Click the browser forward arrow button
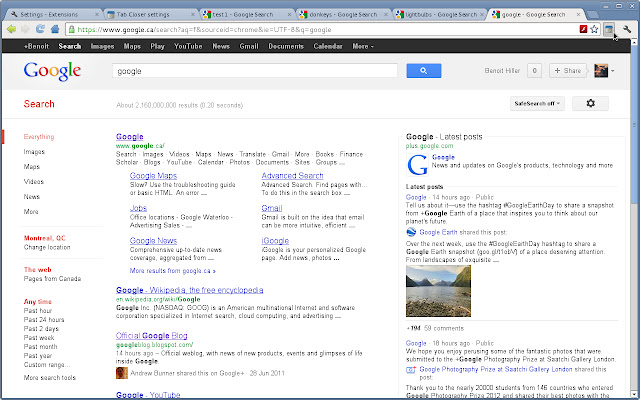 tap(25, 29)
